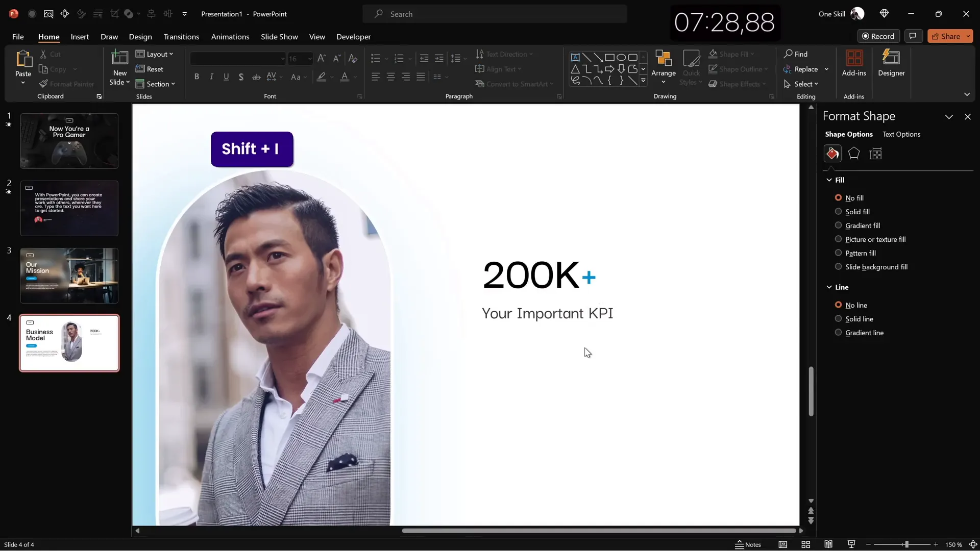Screen dimensions: 980x551
Task: Select the Solid fill option
Action: click(838, 211)
